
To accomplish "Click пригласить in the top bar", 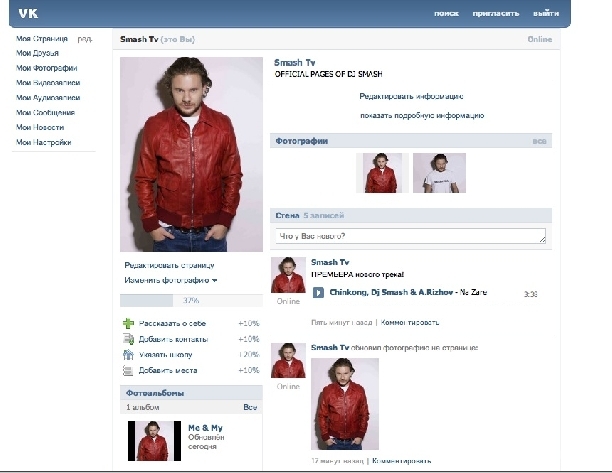I will pyautogui.click(x=496, y=14).
